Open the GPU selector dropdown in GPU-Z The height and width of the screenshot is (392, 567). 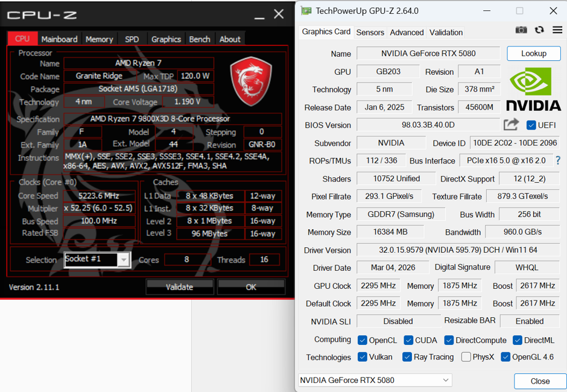point(375,380)
